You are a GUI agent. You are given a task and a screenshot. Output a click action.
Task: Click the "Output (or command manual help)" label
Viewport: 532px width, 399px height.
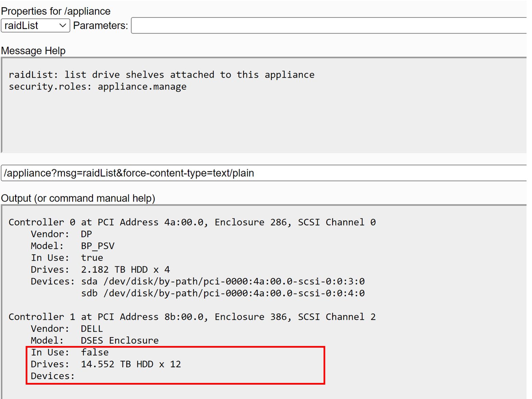(x=78, y=198)
